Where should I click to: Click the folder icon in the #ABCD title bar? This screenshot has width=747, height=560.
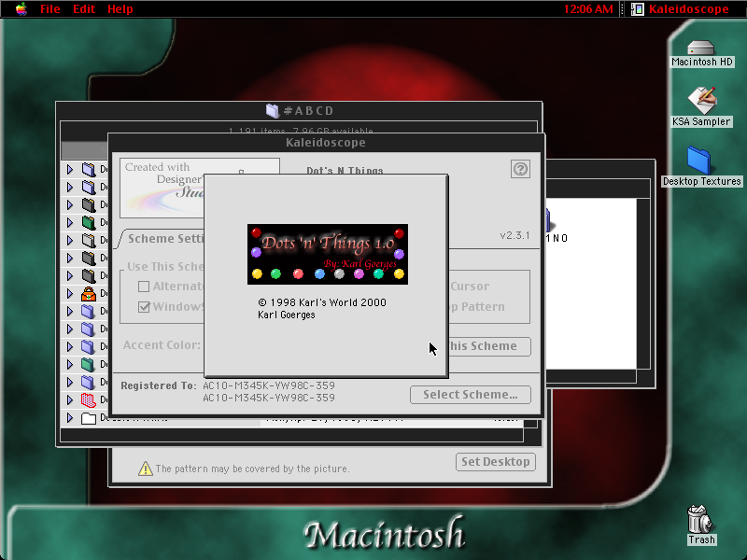[273, 111]
